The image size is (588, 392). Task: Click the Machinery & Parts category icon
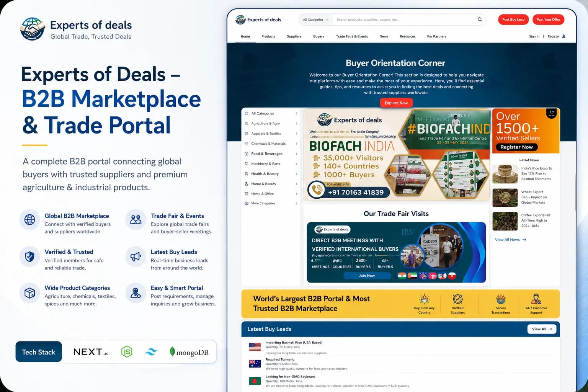tap(247, 163)
